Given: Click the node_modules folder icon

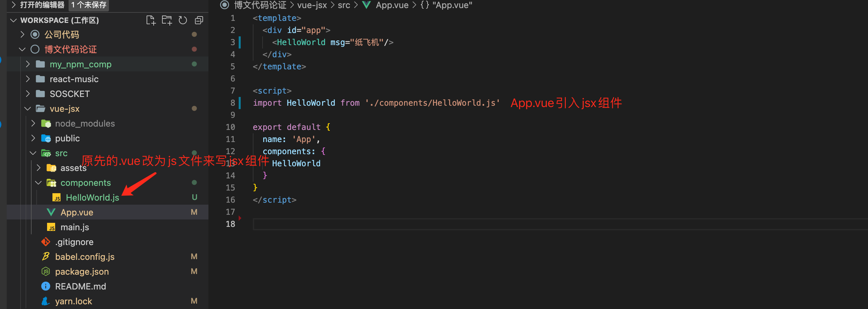Looking at the screenshot, I should click(x=46, y=124).
